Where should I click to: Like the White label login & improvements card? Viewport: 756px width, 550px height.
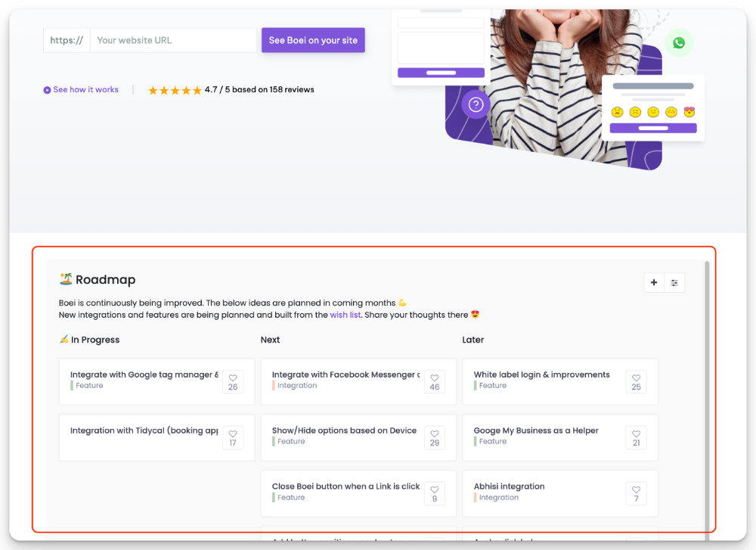click(x=636, y=381)
